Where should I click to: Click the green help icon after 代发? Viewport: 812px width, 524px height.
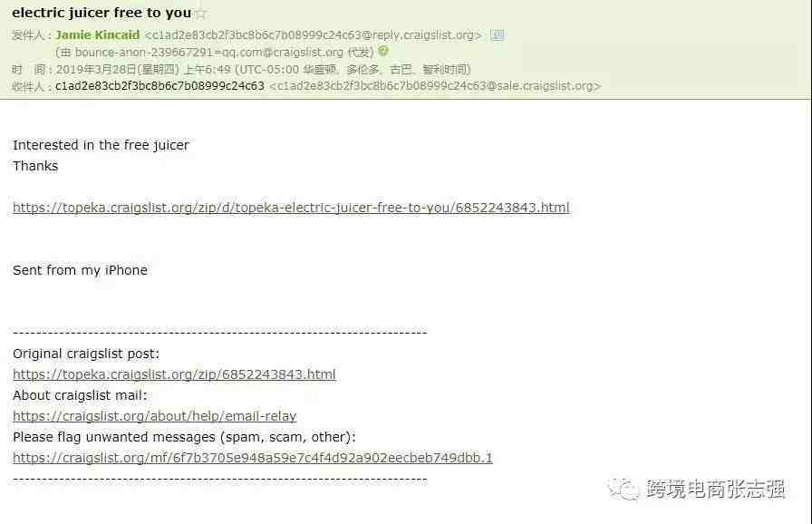point(383,51)
